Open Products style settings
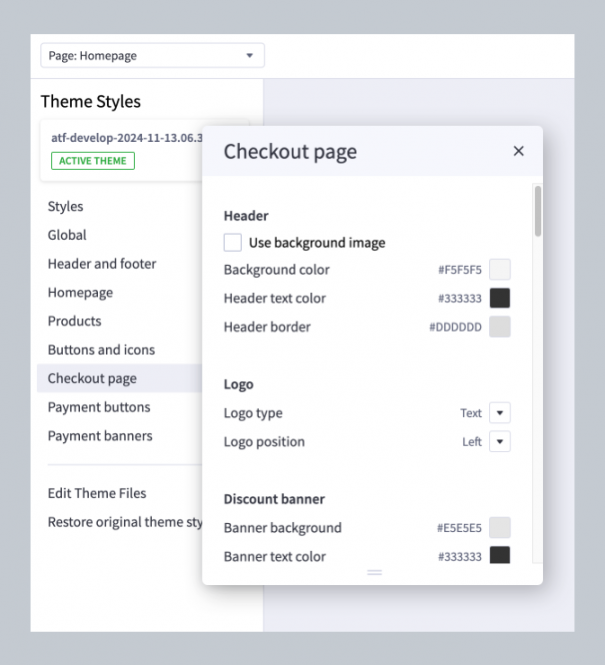 [75, 321]
